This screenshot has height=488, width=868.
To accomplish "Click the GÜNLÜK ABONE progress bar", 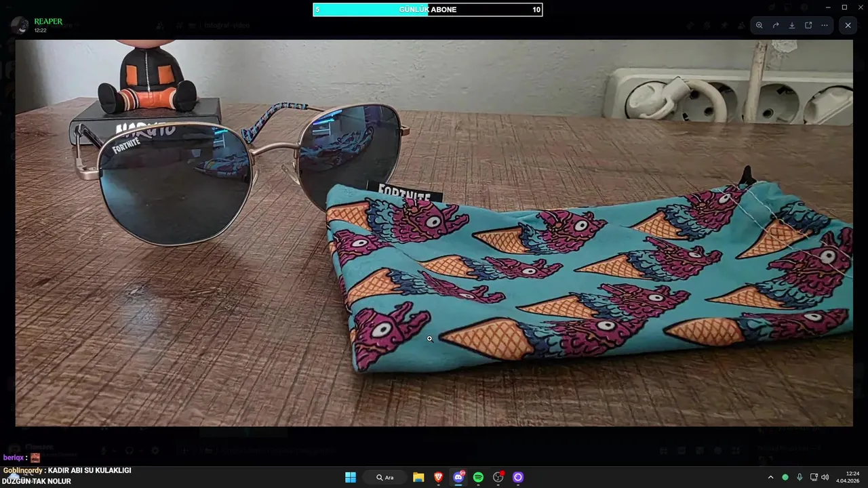I will 427,9.
